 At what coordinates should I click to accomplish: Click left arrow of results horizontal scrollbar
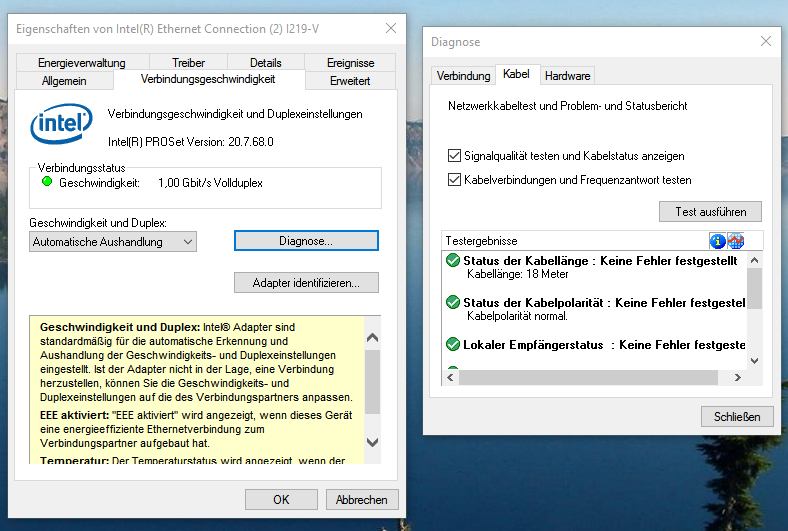[450, 377]
